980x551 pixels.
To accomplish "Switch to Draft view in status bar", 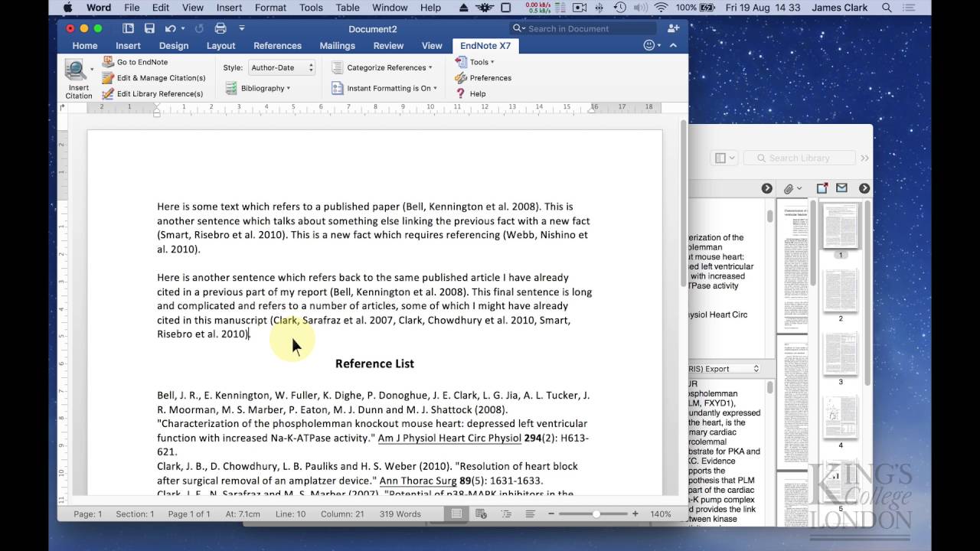I will coord(530,514).
